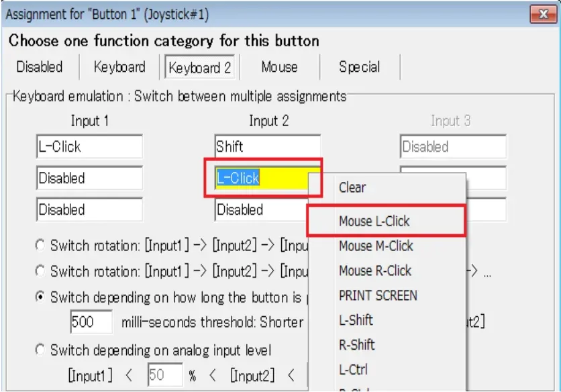Image resolution: width=561 pixels, height=392 pixels.
Task: Pick L-Shift in the context menu
Action: click(x=387, y=320)
